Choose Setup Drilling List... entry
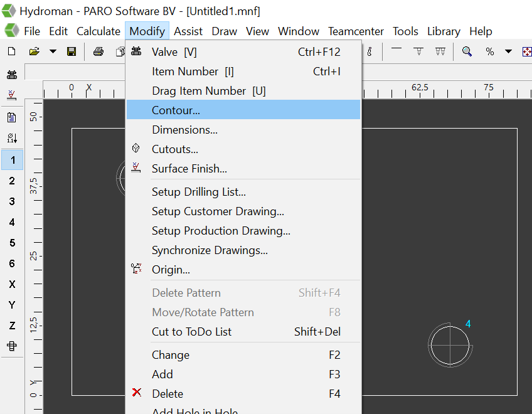 pos(243,192)
